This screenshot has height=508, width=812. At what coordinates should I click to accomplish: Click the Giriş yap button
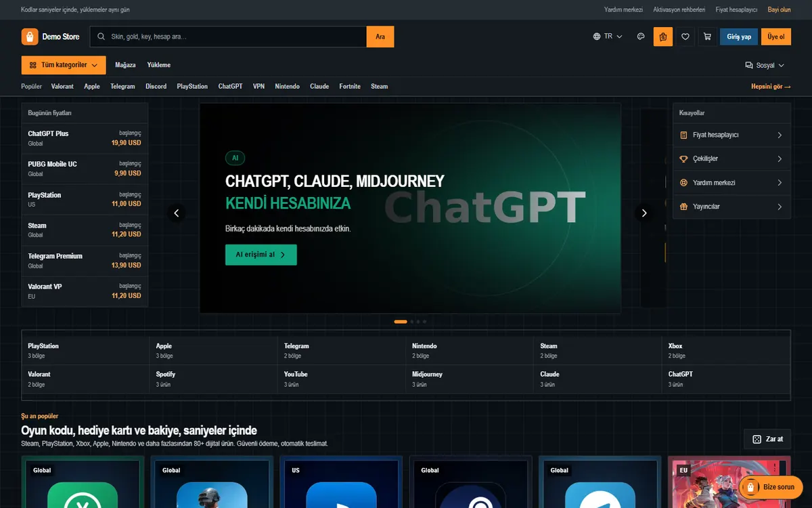[739, 37]
